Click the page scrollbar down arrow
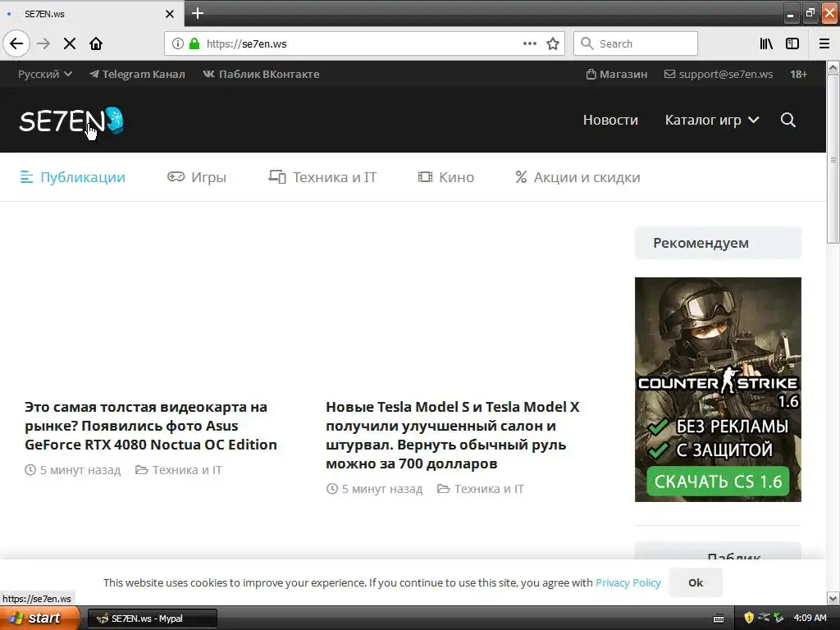The image size is (840, 630). coord(833,598)
